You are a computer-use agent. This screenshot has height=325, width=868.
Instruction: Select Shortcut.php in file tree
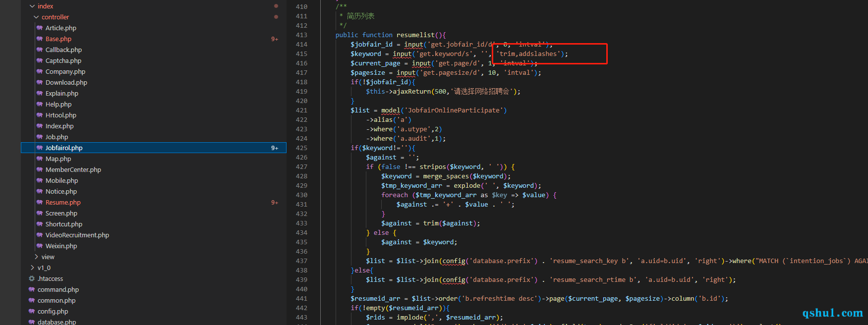(x=64, y=224)
